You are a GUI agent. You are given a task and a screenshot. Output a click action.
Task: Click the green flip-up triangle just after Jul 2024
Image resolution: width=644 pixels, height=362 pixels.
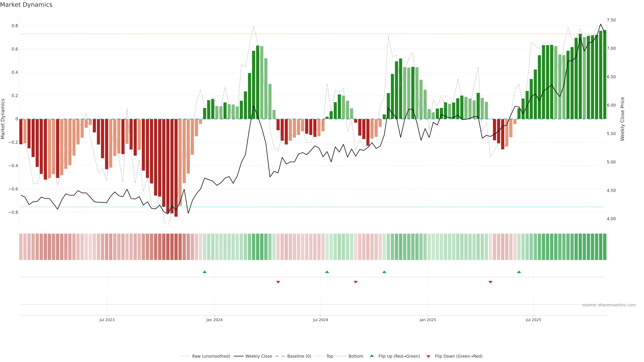[327, 272]
